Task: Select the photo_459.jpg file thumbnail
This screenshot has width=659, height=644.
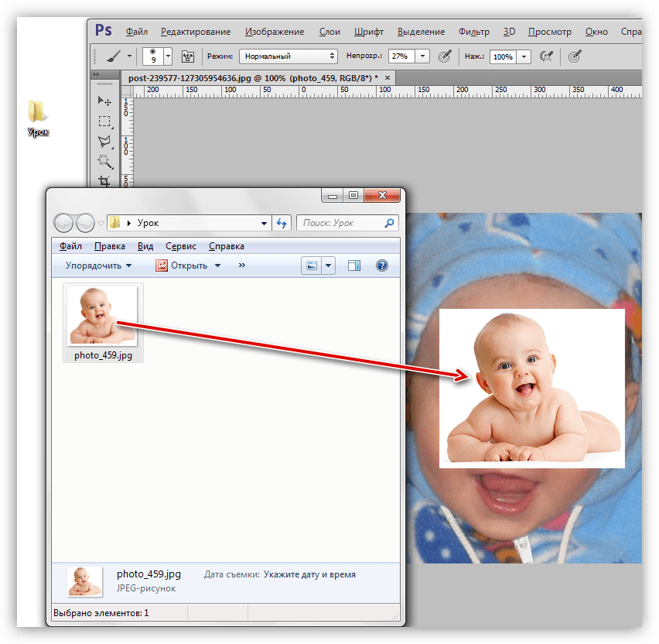Action: tap(102, 317)
